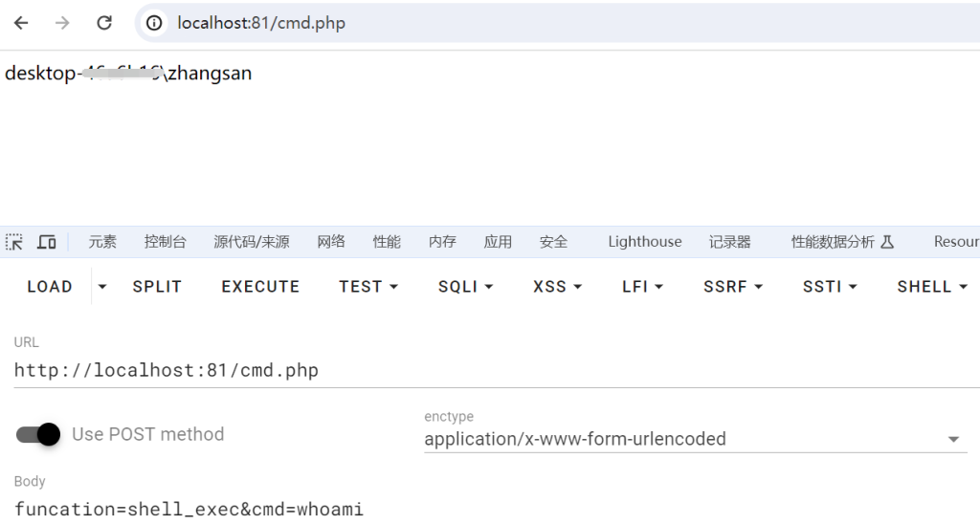Activate the inspect element picker icon
980x524 pixels.
pos(14,242)
